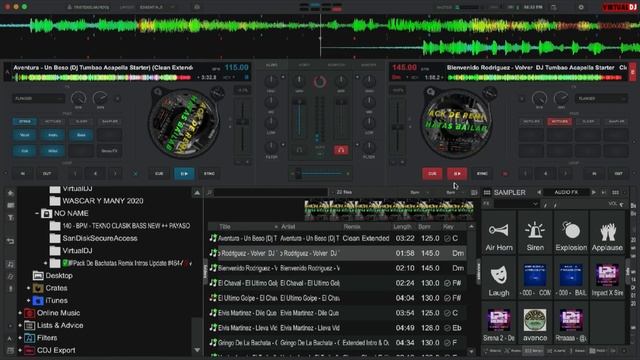Viewport: 640px width, 360px height.
Task: Toggle the Vocal stem pad on left deck
Action: (x=24, y=135)
